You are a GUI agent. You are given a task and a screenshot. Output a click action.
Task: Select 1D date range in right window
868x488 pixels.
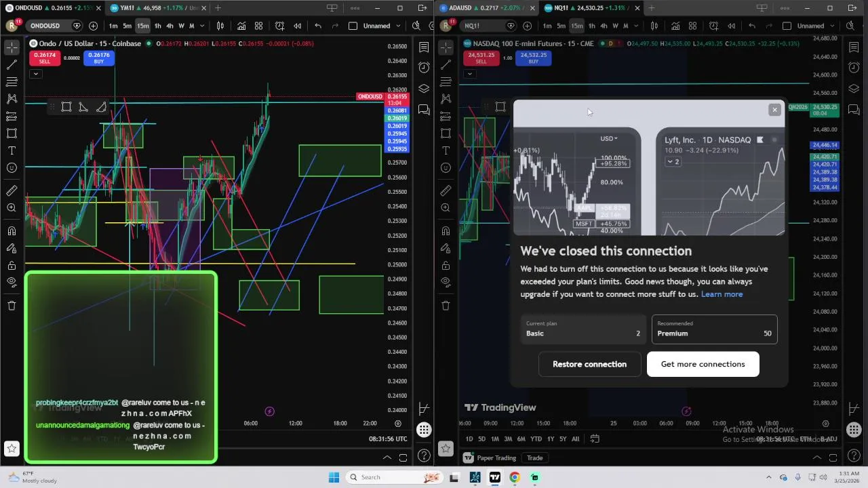[x=469, y=439]
